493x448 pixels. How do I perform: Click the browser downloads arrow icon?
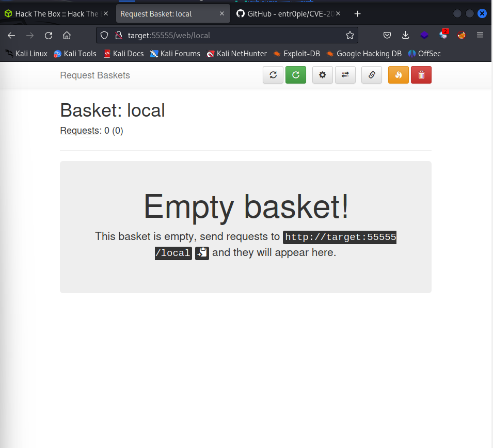pyautogui.click(x=405, y=35)
